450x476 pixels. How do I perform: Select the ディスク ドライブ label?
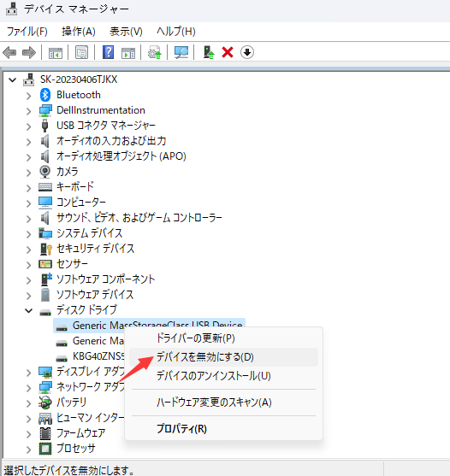[x=86, y=310]
